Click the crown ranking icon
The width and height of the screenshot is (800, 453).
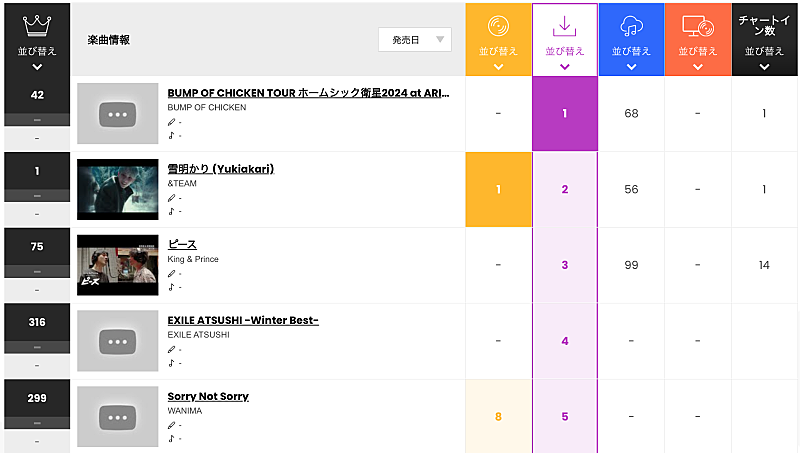pyautogui.click(x=37, y=23)
